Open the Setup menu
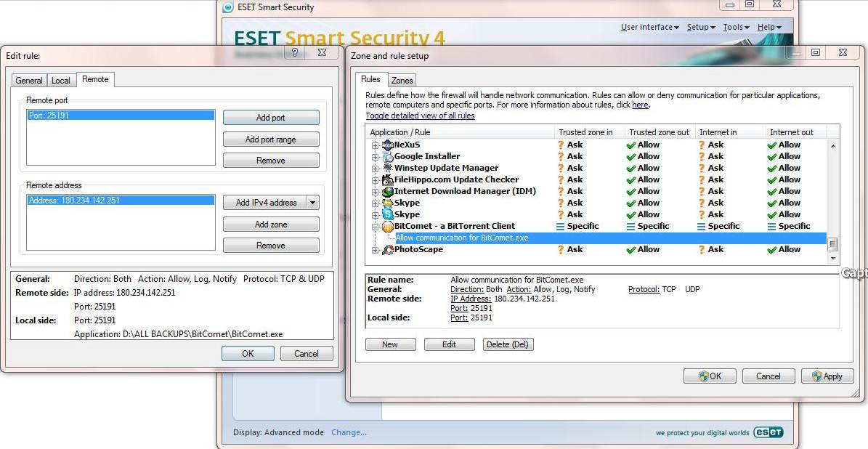The height and width of the screenshot is (449, 868). pyautogui.click(x=701, y=27)
